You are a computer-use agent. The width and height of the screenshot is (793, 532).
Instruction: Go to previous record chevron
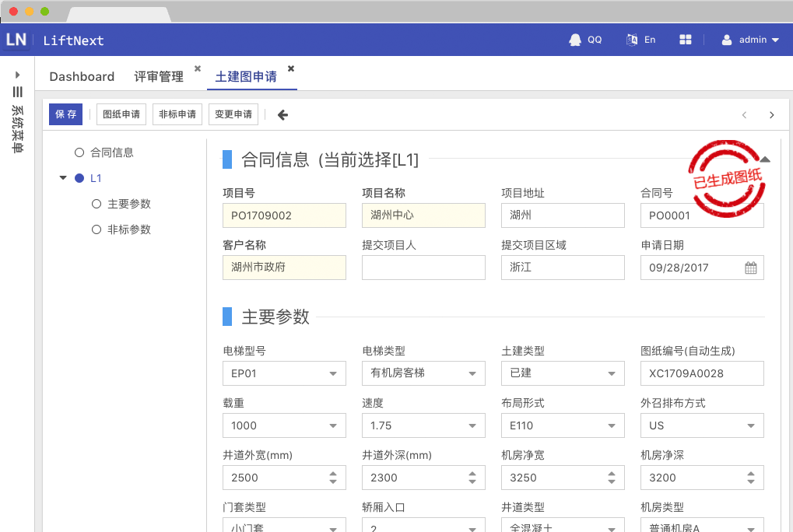point(745,115)
